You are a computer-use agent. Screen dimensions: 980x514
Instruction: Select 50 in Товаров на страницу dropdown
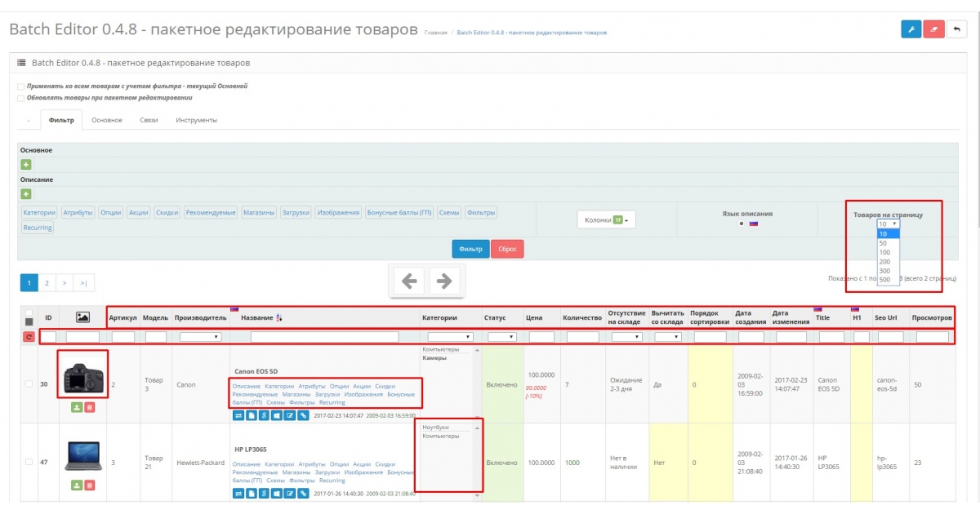pyautogui.click(x=886, y=241)
